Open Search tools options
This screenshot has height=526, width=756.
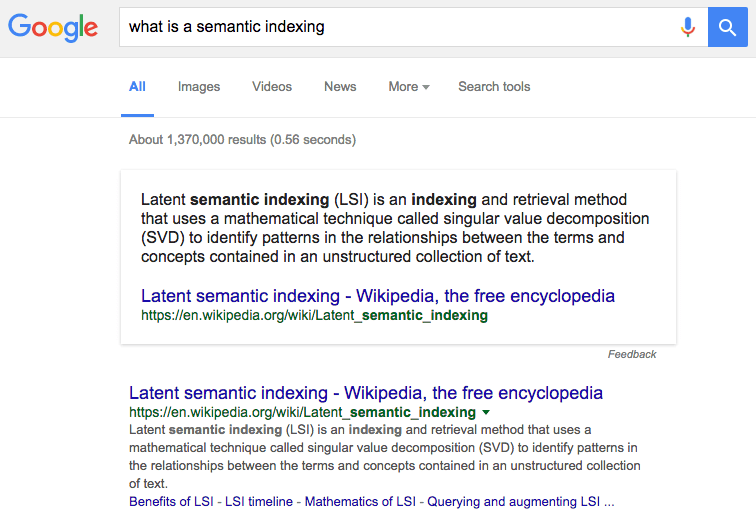point(494,87)
